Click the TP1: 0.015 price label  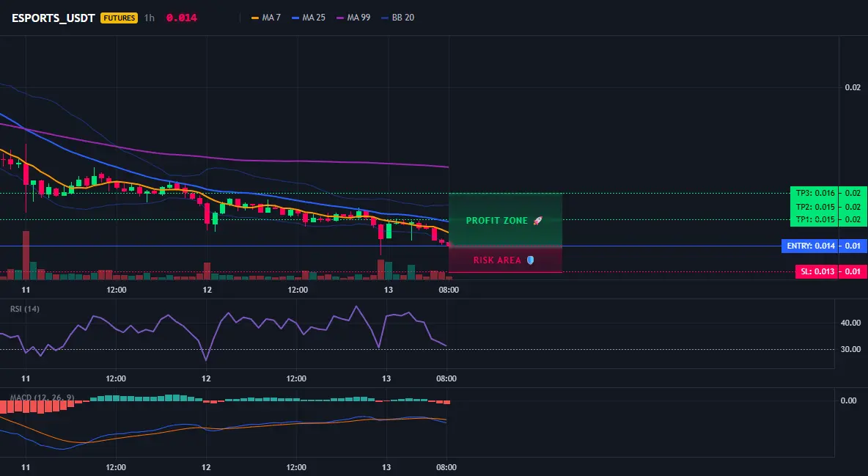(x=815, y=219)
